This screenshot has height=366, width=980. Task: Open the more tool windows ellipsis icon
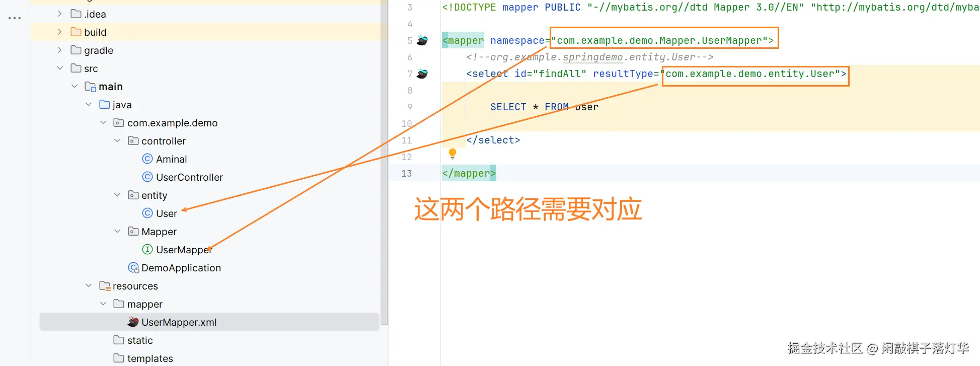pos(15,18)
